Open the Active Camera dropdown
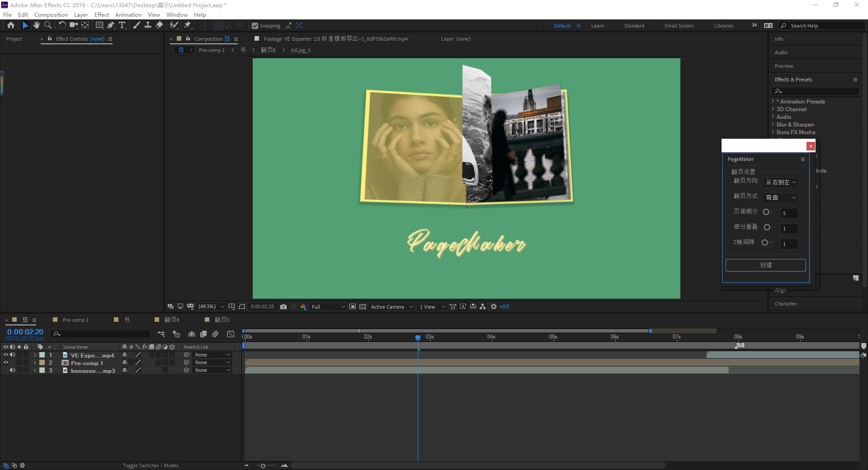The width and height of the screenshot is (868, 470). click(392, 306)
